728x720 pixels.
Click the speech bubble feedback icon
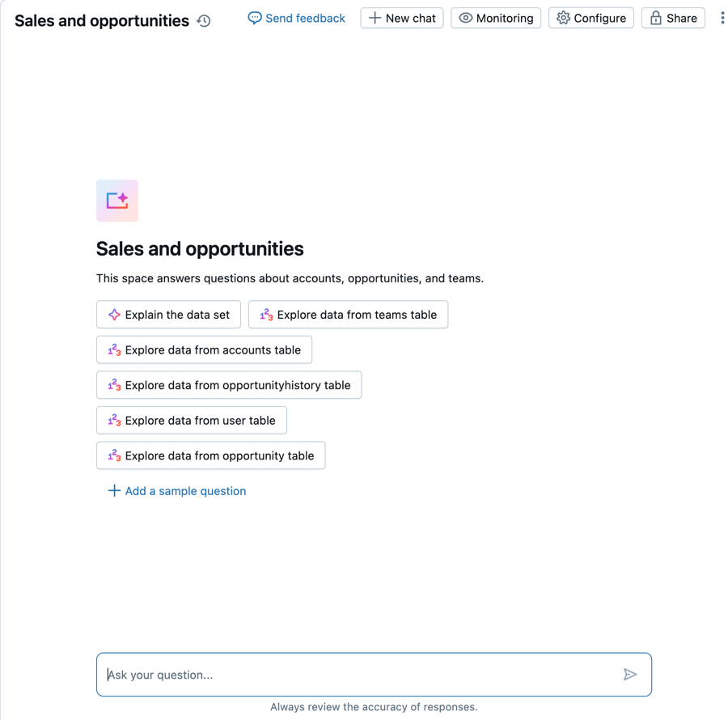click(x=255, y=18)
